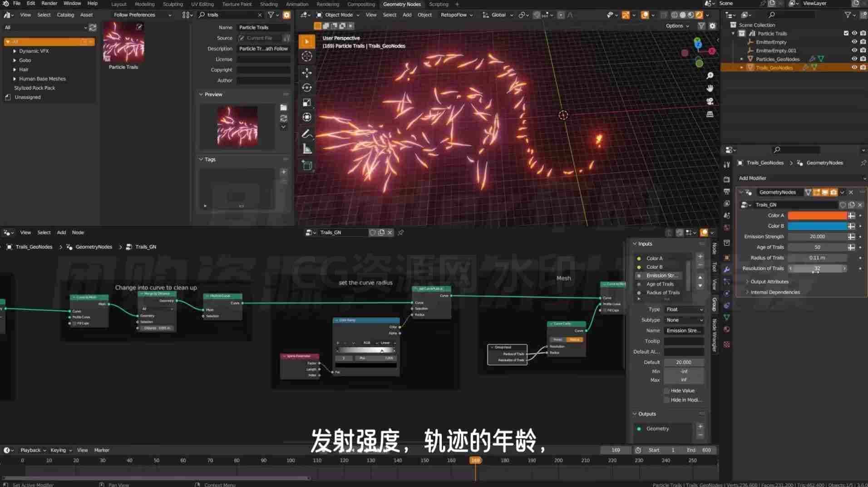Select the Annotate tool in viewport toolbar

point(307,134)
